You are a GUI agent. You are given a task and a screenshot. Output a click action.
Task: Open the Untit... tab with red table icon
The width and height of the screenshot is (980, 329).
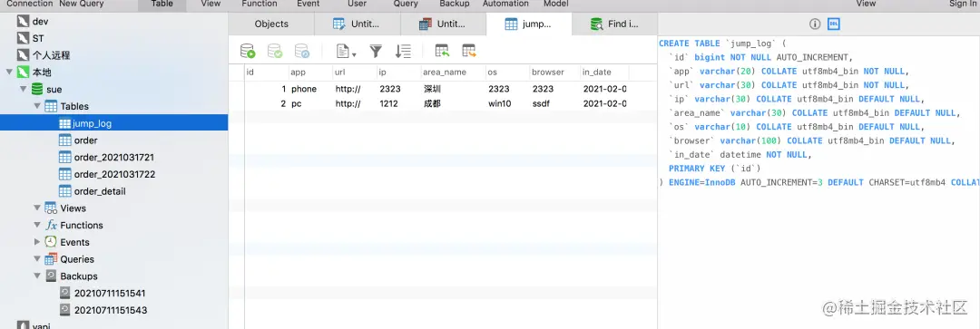(x=443, y=24)
